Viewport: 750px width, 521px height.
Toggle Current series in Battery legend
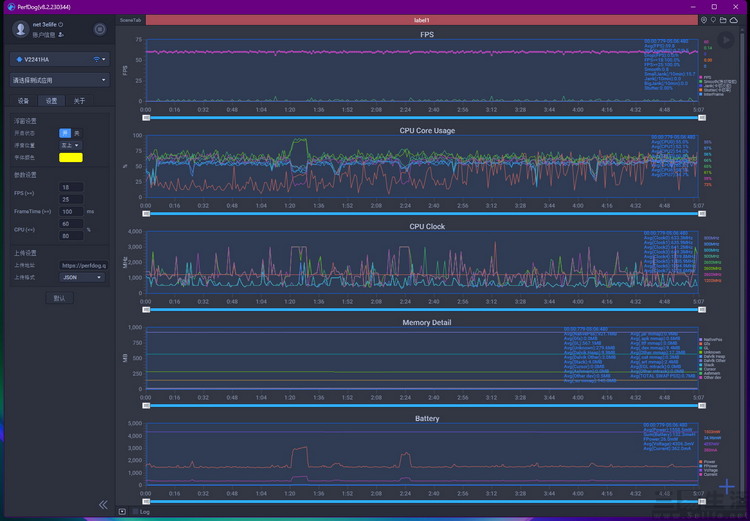[x=708, y=474]
